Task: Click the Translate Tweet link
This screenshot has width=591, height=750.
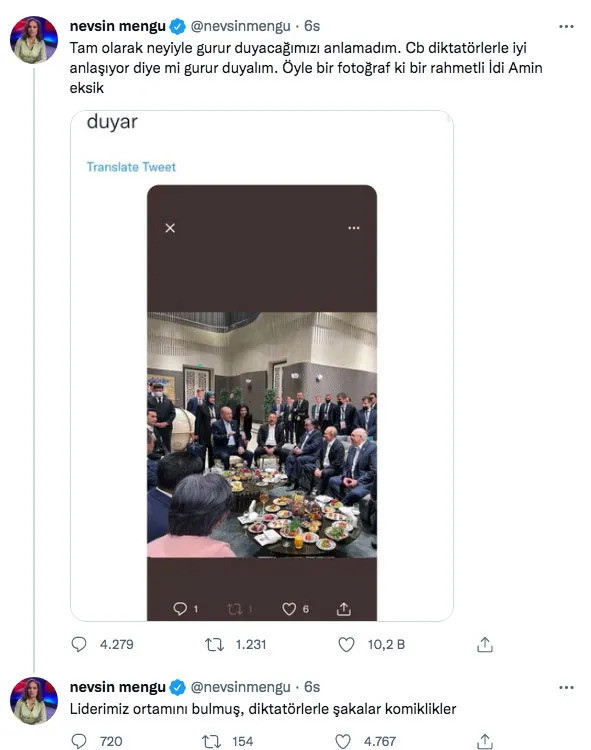Action: pyautogui.click(x=131, y=166)
